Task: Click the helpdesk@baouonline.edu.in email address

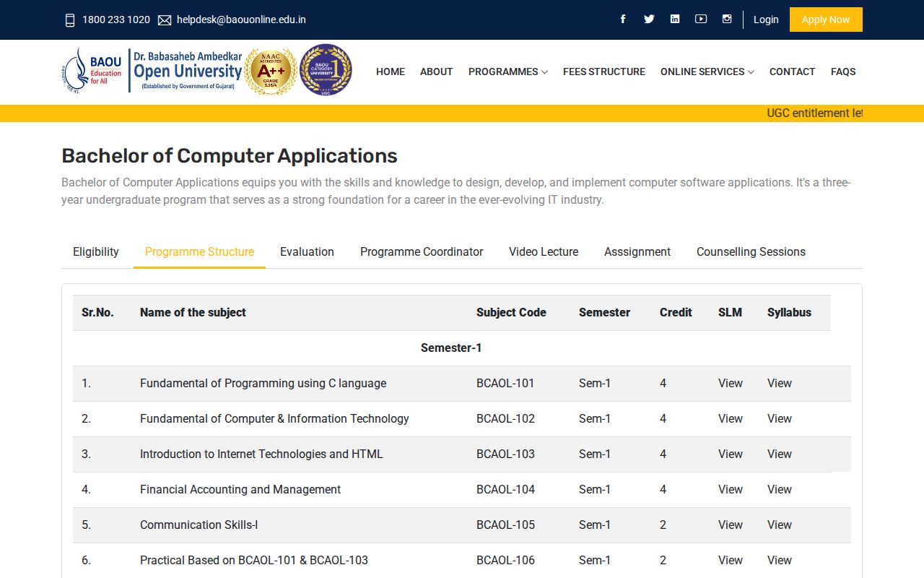Action: pos(241,20)
